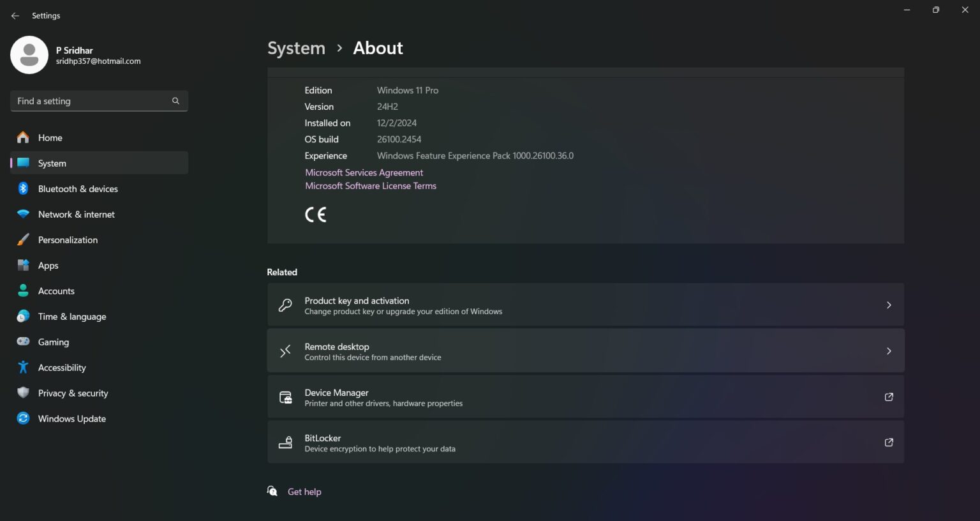Open Device Manager external link icon
This screenshot has width=980, height=521.
(888, 396)
